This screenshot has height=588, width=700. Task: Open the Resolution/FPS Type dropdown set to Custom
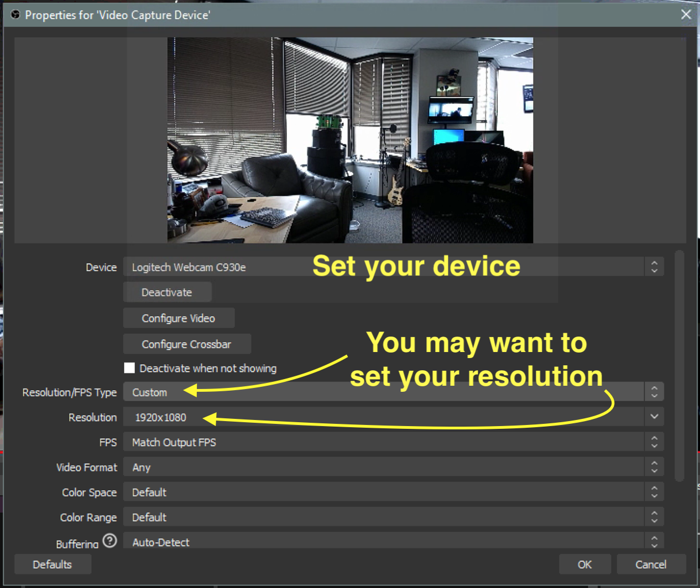tap(393, 392)
